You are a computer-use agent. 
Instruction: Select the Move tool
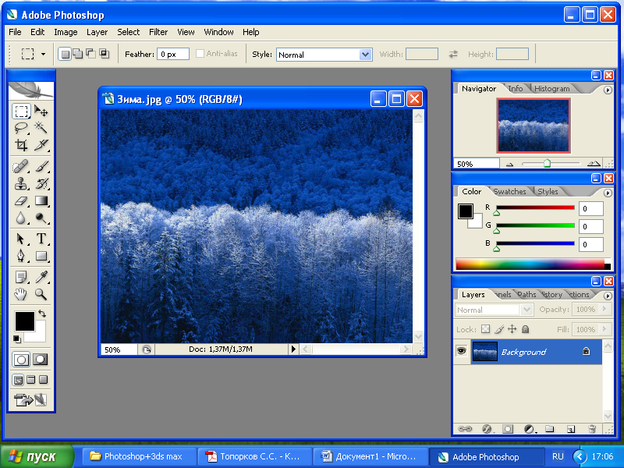coord(41,111)
